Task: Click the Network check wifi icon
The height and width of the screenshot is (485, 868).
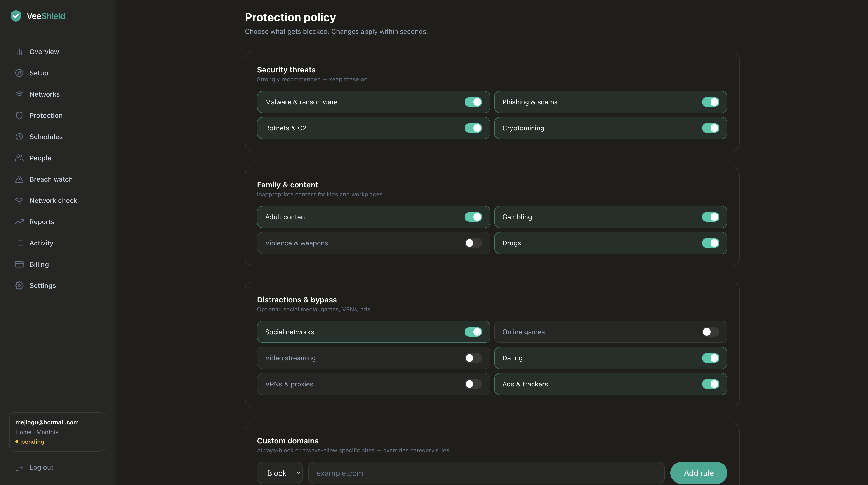Action: coord(19,200)
